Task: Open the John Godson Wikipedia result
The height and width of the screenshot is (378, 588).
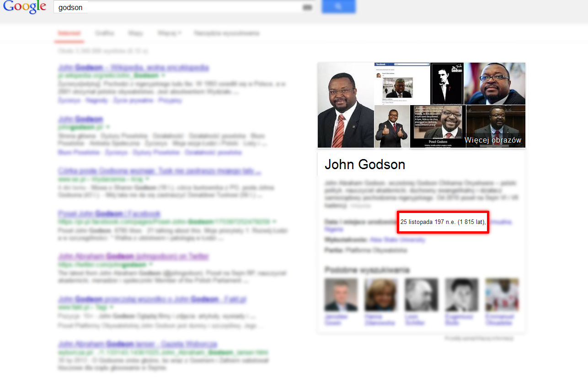Action: tap(134, 68)
